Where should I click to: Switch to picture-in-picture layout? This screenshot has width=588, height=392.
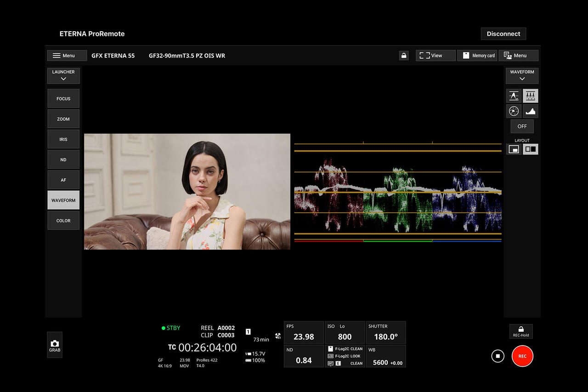pos(514,149)
